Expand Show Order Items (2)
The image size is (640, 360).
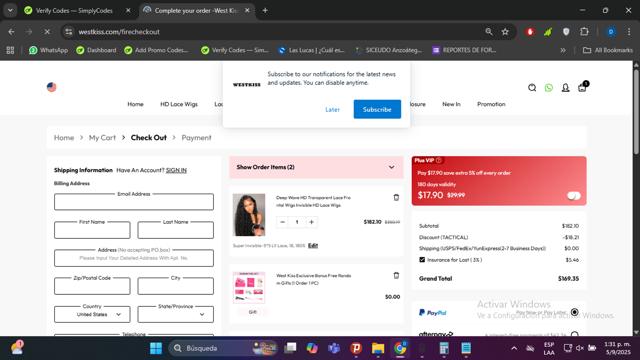(316, 167)
